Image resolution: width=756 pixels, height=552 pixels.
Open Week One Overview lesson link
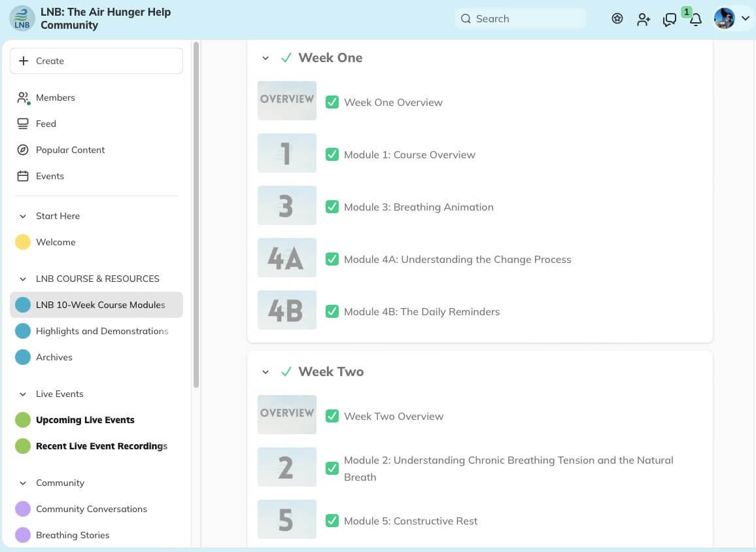click(393, 103)
